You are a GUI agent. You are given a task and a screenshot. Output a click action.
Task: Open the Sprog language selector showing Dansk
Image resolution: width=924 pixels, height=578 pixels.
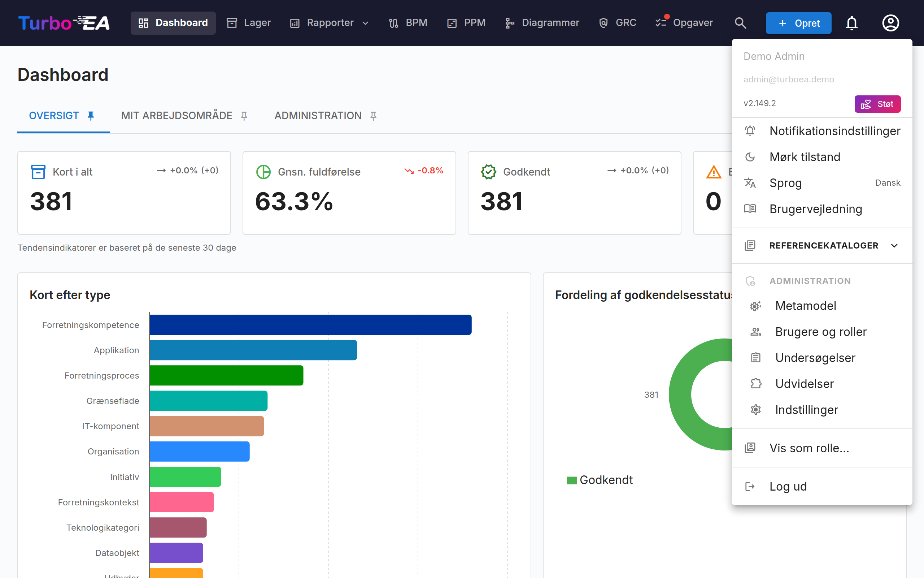(x=822, y=183)
